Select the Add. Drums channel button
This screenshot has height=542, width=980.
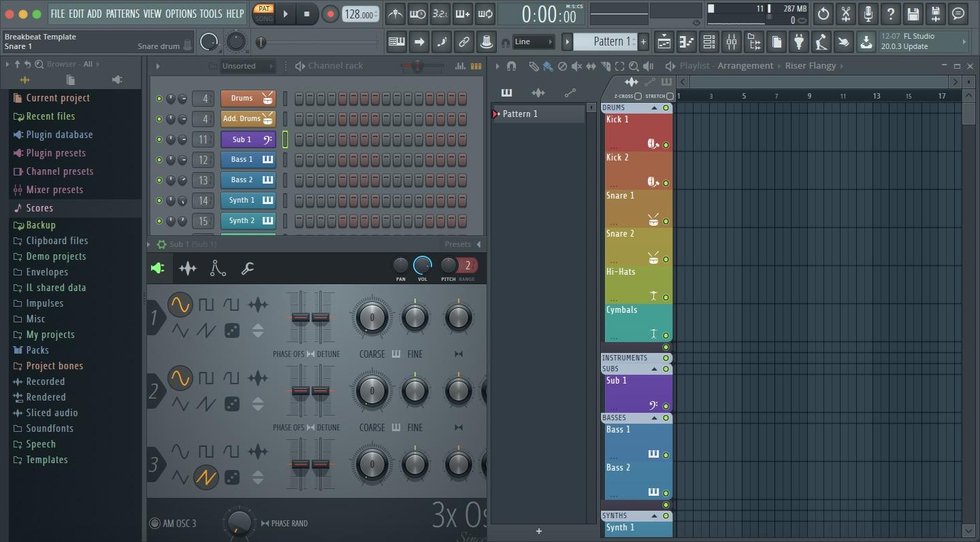248,119
